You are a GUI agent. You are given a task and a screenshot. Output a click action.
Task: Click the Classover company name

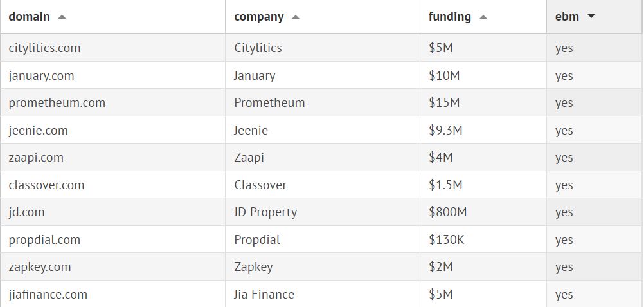pyautogui.click(x=260, y=185)
